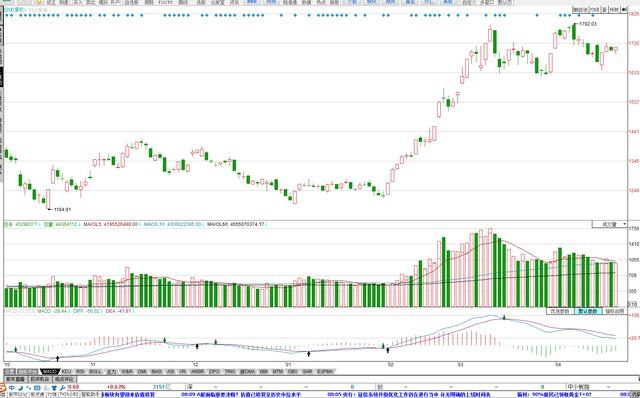
Task: Click the 11 month marker on time axis
Action: (93, 365)
